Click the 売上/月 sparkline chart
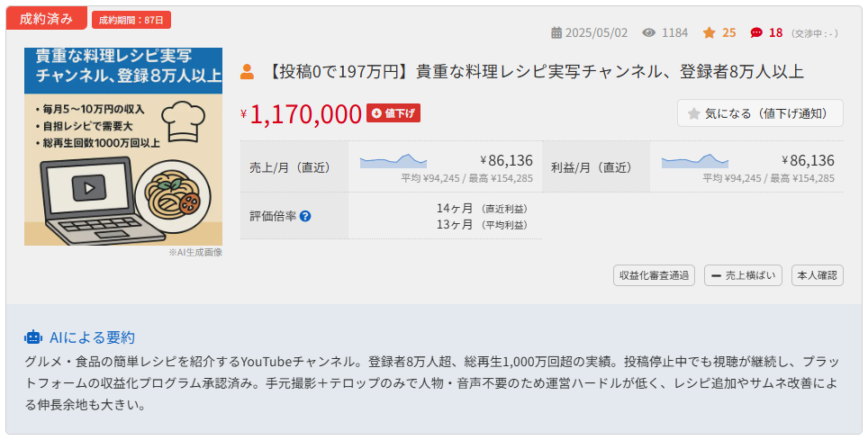Viewport: 868px width, 440px height. tap(393, 162)
